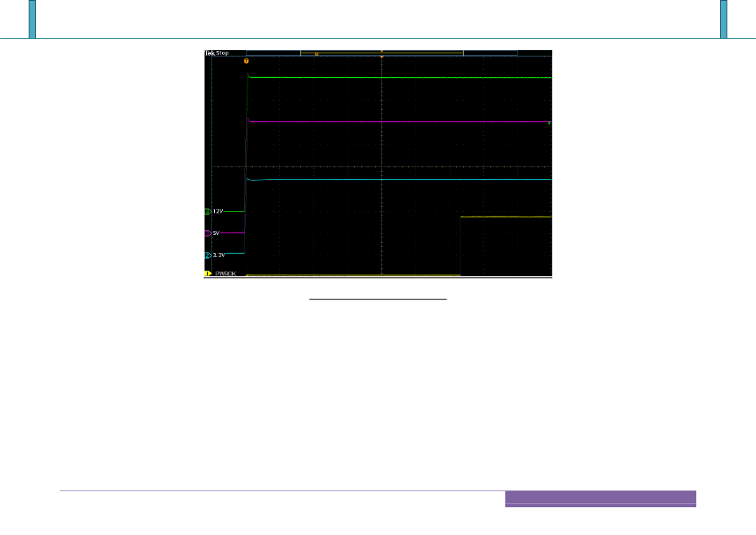The height and width of the screenshot is (535, 756).
Task: Click the yellow PWROK rising edge
Action: (462, 245)
